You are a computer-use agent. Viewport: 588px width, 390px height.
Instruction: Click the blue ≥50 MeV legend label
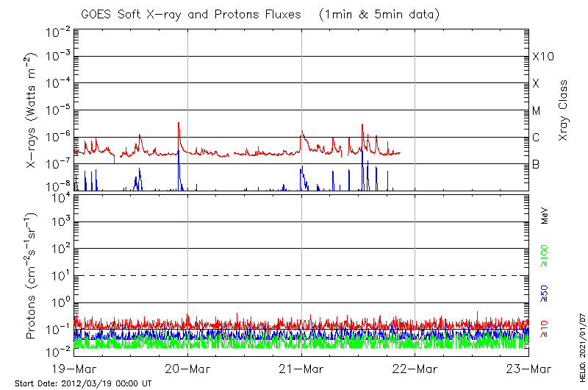pyautogui.click(x=545, y=294)
